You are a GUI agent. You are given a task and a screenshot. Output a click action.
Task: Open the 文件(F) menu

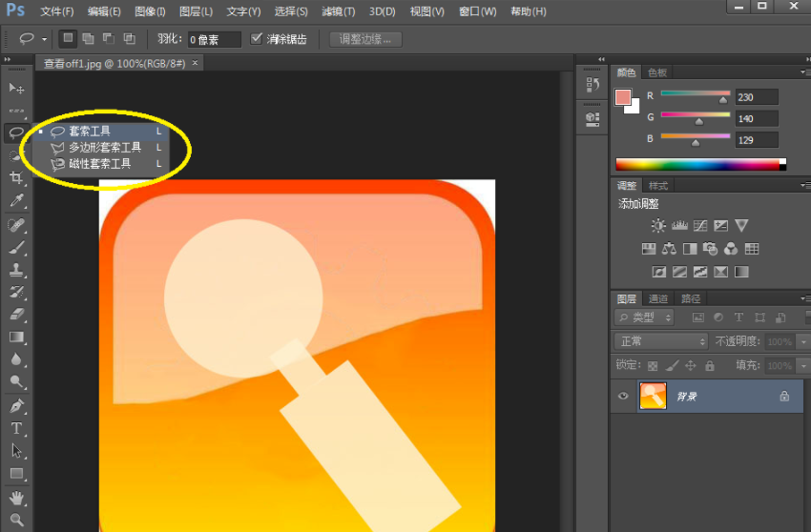pyautogui.click(x=57, y=11)
